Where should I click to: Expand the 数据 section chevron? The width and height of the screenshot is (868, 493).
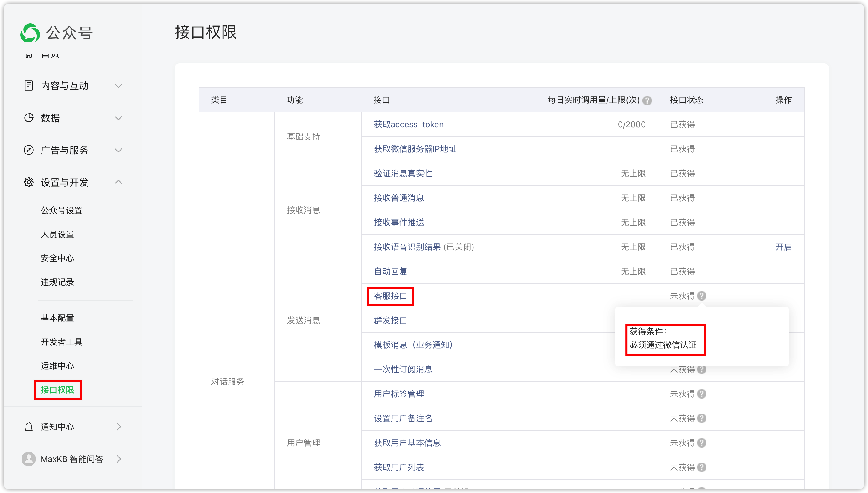point(118,118)
